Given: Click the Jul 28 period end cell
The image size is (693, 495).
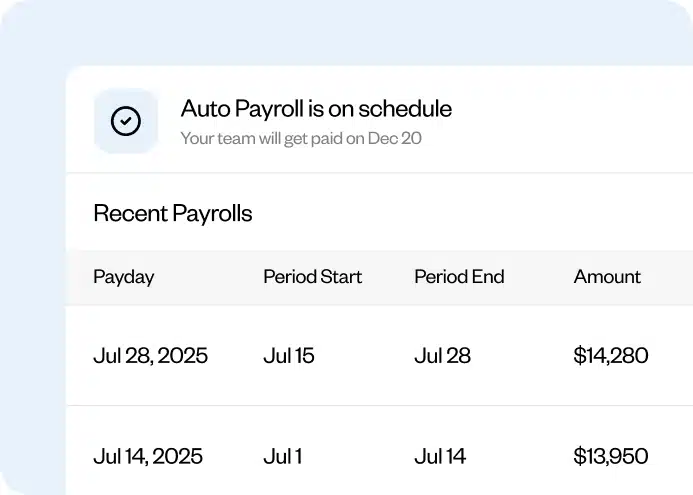Looking at the screenshot, I should point(442,355).
